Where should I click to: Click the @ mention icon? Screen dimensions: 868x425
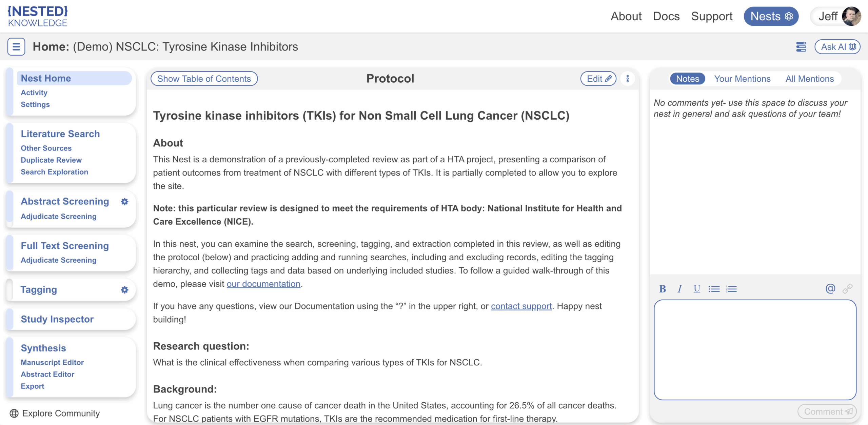(x=830, y=289)
